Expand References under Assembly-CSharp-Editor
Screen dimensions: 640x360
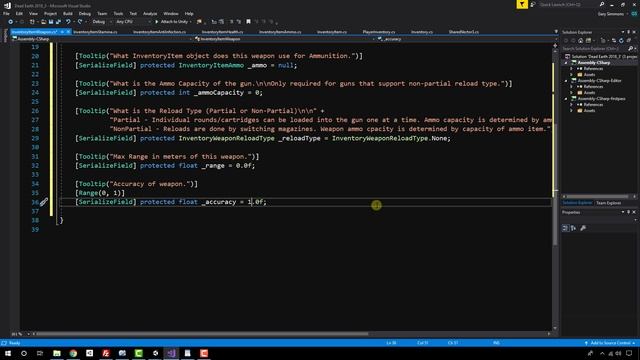572,87
